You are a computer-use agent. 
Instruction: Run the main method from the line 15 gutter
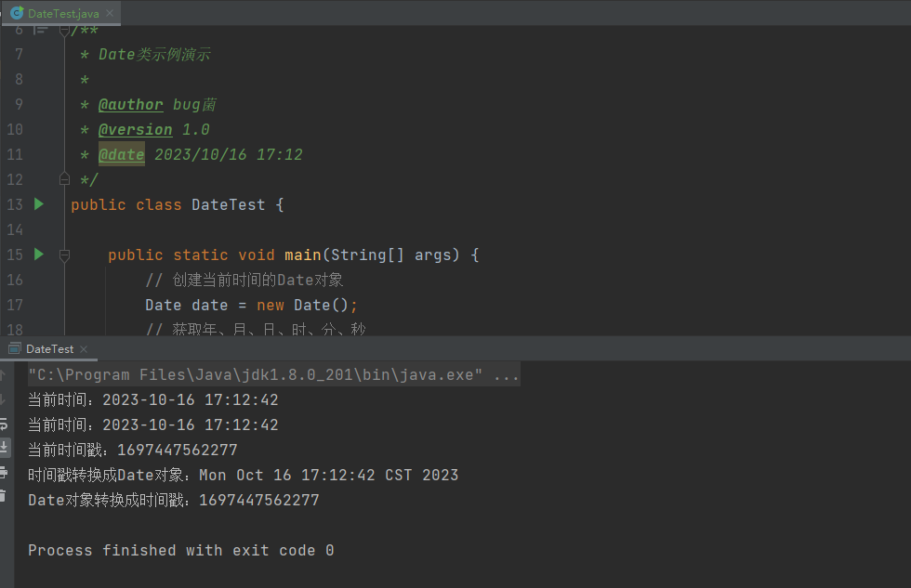pos(39,255)
